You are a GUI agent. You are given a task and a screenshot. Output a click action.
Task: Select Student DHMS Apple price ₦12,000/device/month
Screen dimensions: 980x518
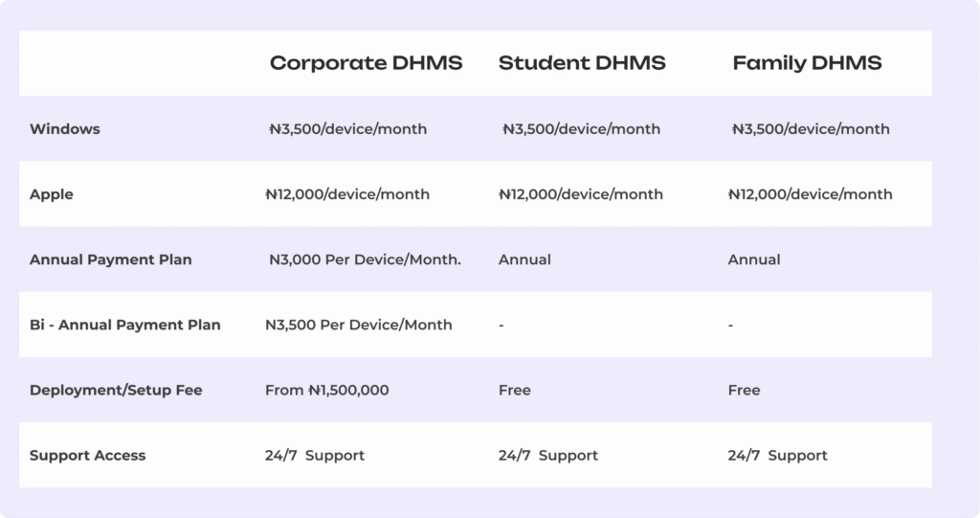581,194
